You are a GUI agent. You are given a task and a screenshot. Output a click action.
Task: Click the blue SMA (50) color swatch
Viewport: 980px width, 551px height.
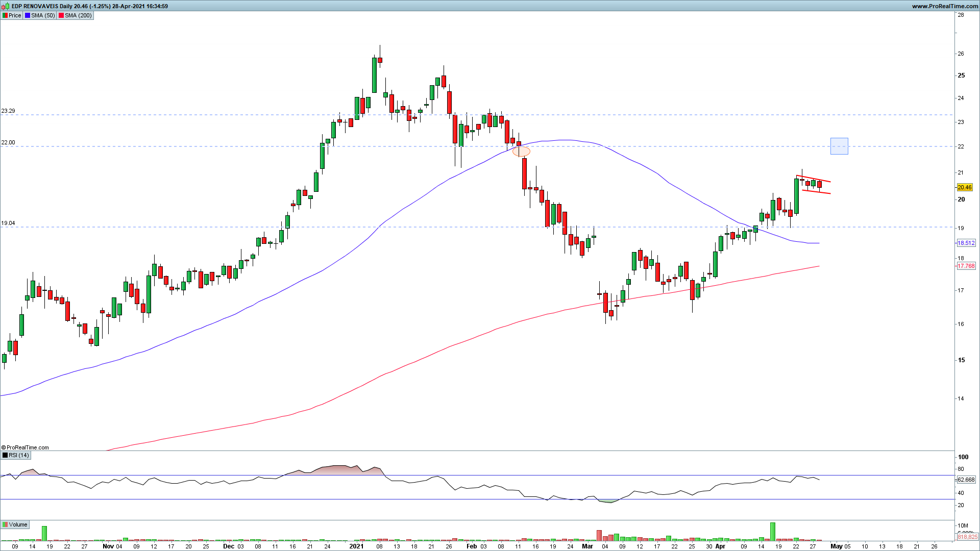pyautogui.click(x=28, y=15)
